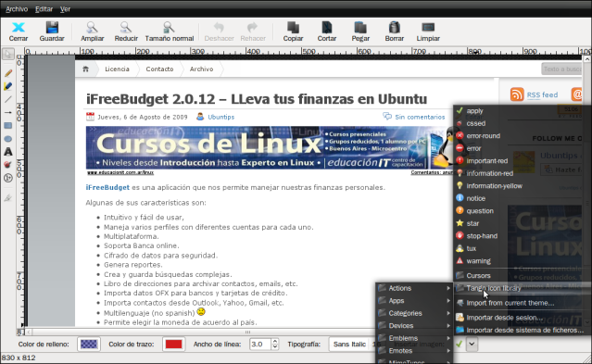Click the horizontal canvas scrollbar
This screenshot has height=364, width=592.
tap(248, 333)
